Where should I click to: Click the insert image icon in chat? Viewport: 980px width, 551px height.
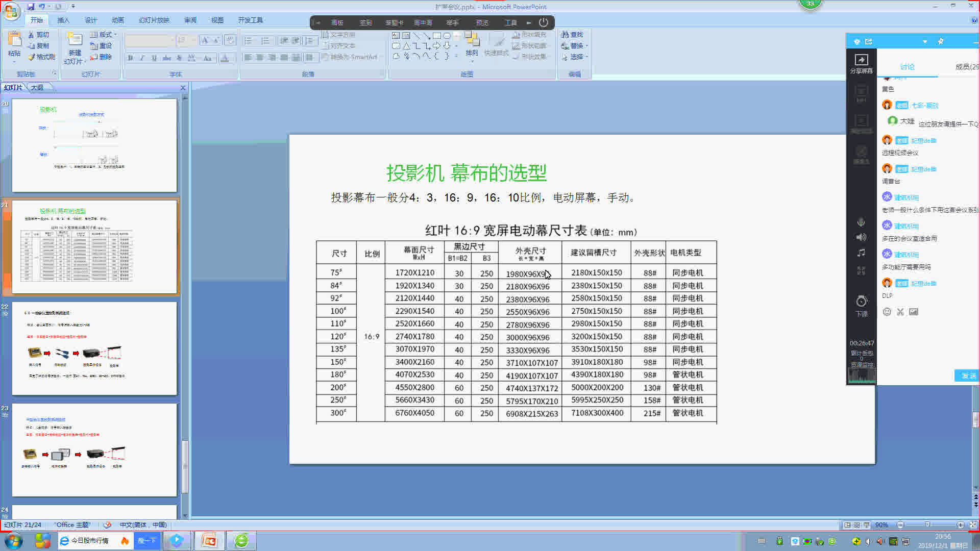click(914, 312)
